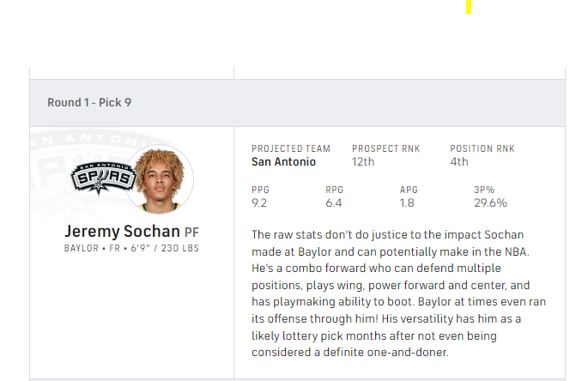The height and width of the screenshot is (381, 588).
Task: Click the Prospect RNK label
Action: (x=387, y=148)
